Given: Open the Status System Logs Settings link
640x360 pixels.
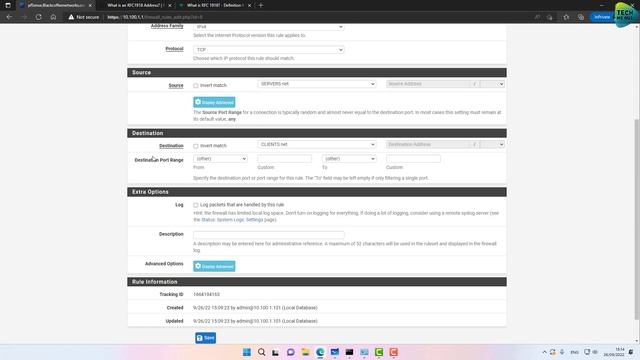Looking at the screenshot, I should tap(233, 220).
